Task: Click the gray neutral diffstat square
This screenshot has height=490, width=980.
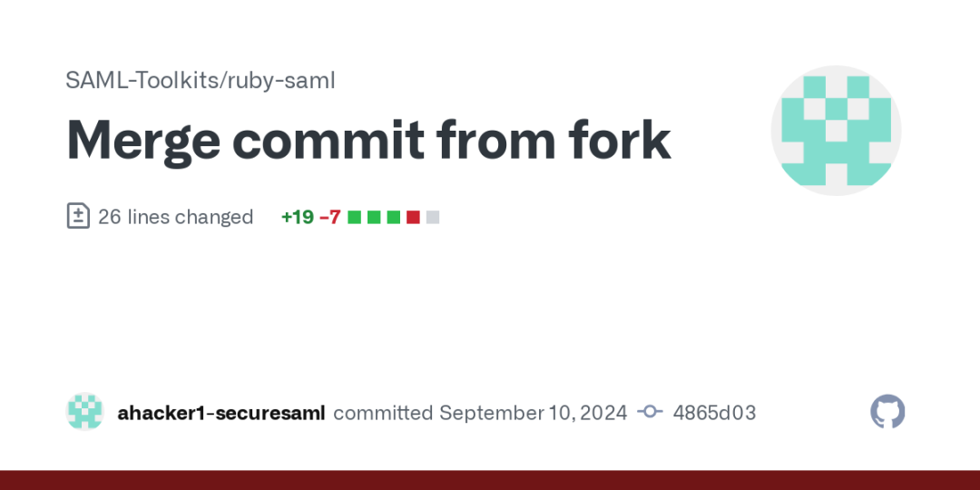Action: pyautogui.click(x=433, y=217)
